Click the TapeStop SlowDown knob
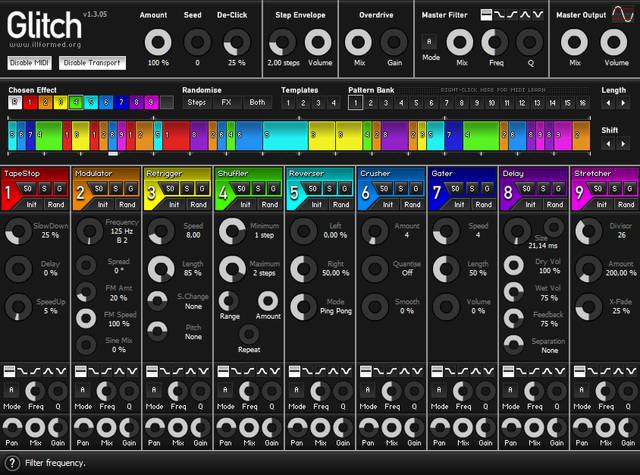This screenshot has height=475, width=640. (x=18, y=231)
